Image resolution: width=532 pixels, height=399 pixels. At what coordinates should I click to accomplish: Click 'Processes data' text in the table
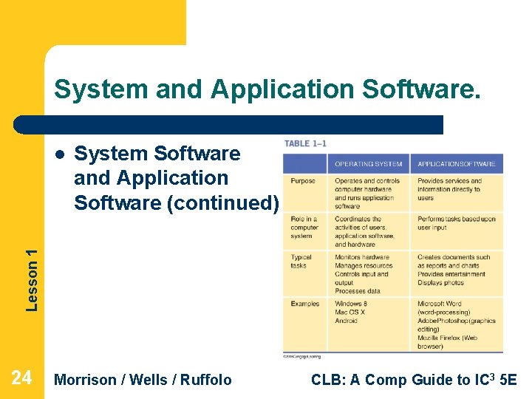coord(358,291)
